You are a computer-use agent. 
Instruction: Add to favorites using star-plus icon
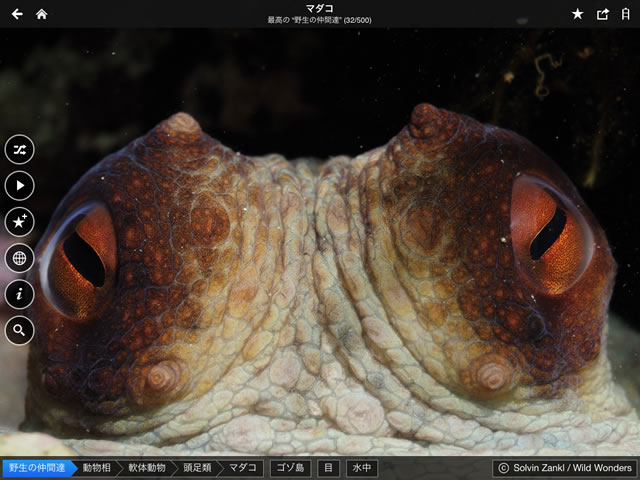pyautogui.click(x=20, y=222)
